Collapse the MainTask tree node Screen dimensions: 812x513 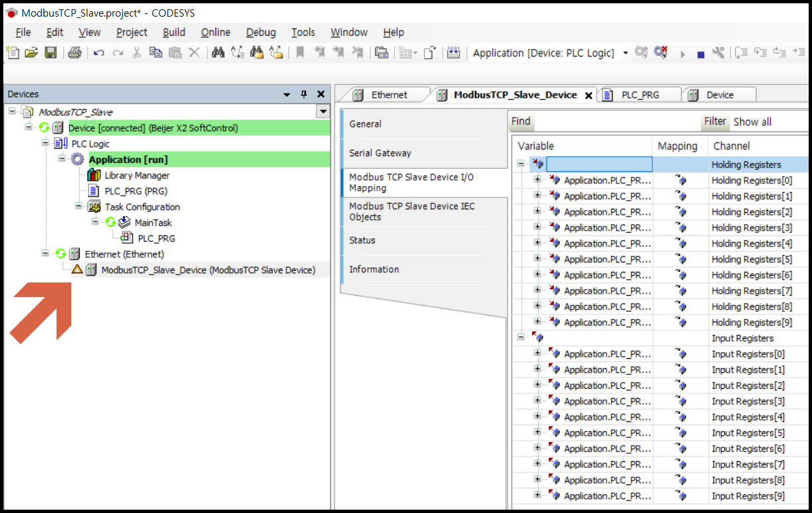tap(95, 222)
